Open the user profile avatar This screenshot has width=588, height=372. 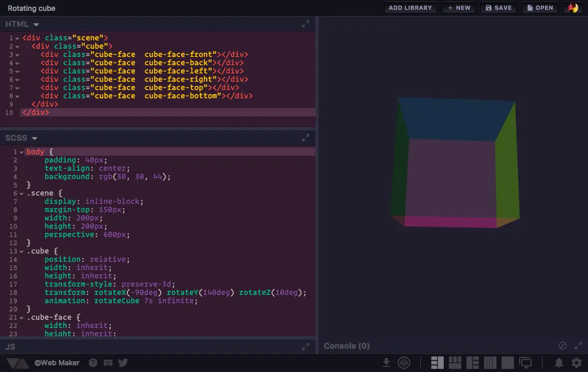(x=572, y=8)
